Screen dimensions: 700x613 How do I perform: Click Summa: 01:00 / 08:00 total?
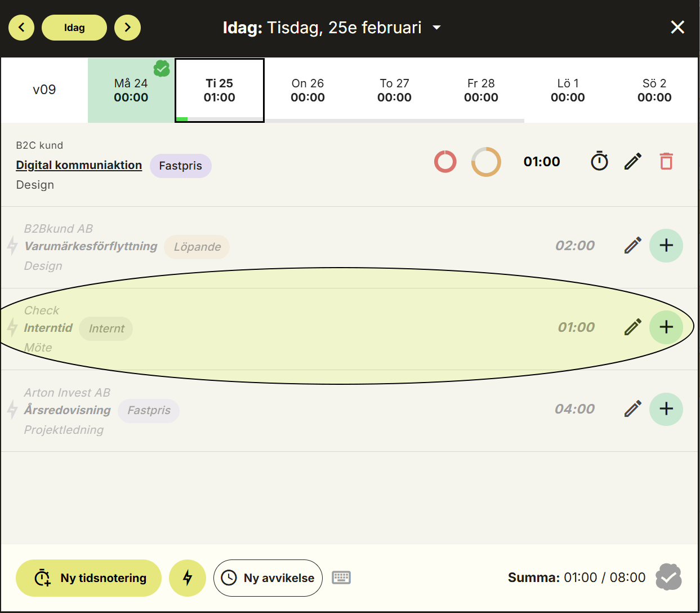[577, 578]
